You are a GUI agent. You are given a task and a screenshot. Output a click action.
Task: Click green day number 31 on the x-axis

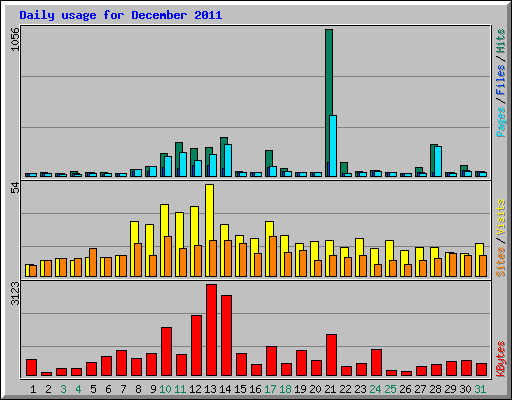pyautogui.click(x=480, y=389)
